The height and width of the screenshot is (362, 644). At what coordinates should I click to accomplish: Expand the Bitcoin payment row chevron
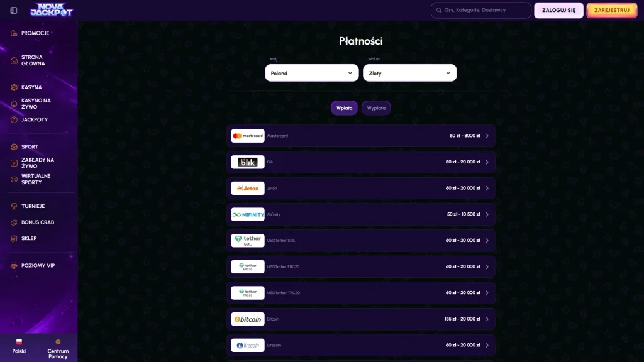point(487,319)
